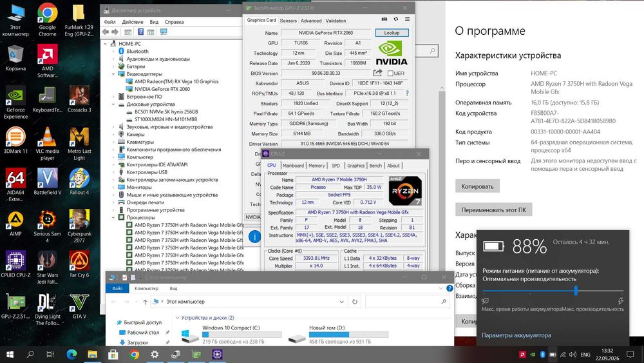Select BC501 NVMe SK hynix 256GB disk

coord(166,112)
